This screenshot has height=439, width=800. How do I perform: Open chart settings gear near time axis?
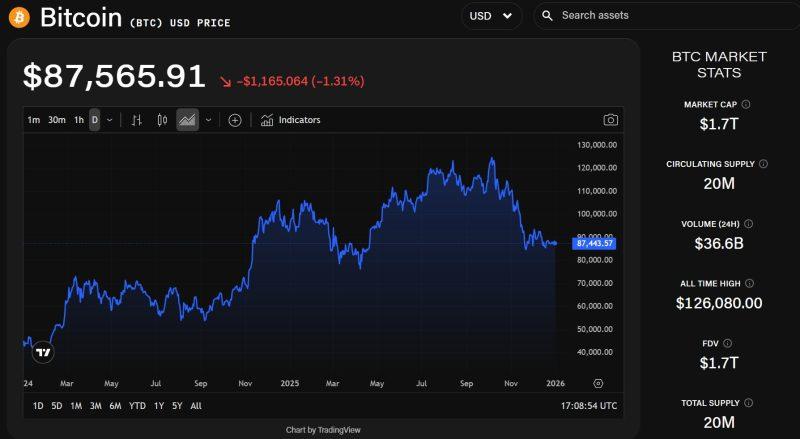(x=598, y=383)
